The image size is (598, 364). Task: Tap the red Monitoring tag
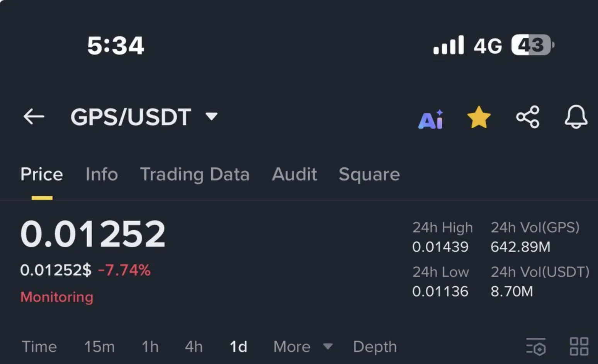click(57, 297)
